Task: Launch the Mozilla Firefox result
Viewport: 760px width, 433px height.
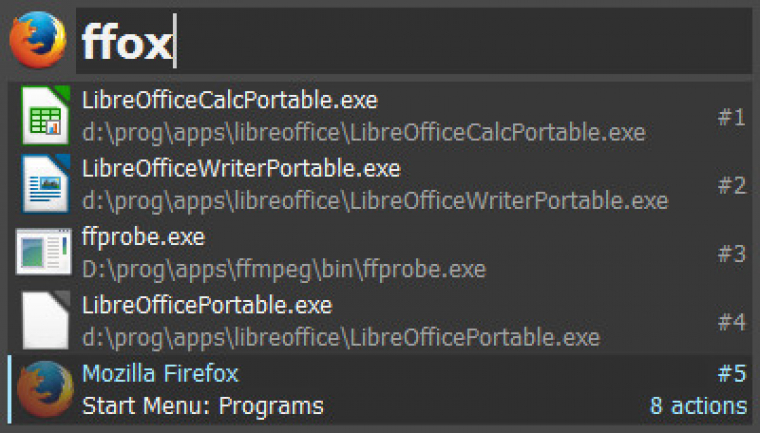Action: [x=380, y=389]
